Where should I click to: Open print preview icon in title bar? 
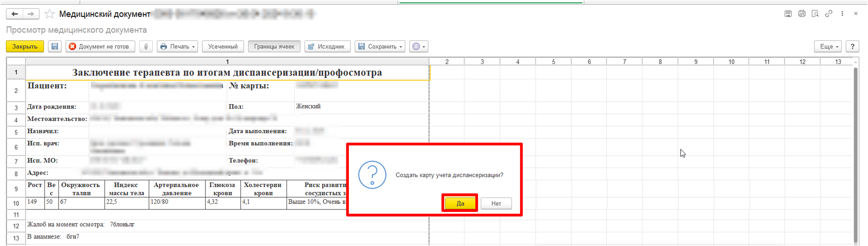(x=815, y=14)
